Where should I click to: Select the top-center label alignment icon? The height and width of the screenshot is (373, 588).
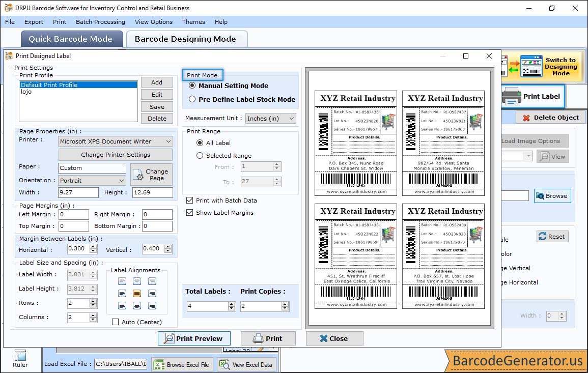click(x=137, y=281)
